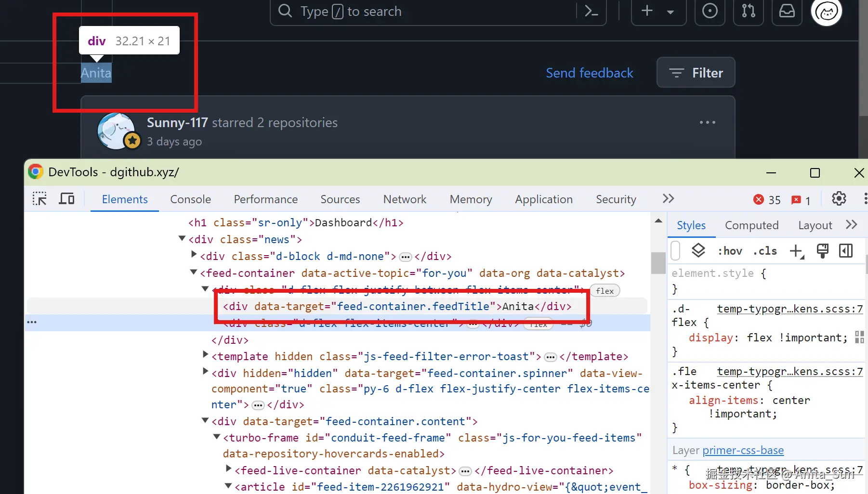This screenshot has height=494, width=868.
Task: Open the notifications inbox icon
Action: click(787, 11)
